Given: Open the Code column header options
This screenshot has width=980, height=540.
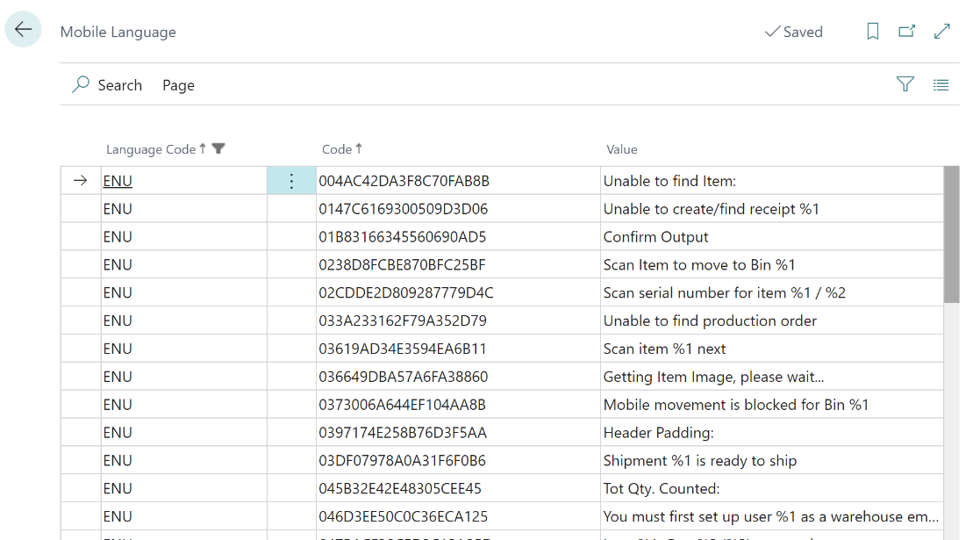Looking at the screenshot, I should 337,149.
